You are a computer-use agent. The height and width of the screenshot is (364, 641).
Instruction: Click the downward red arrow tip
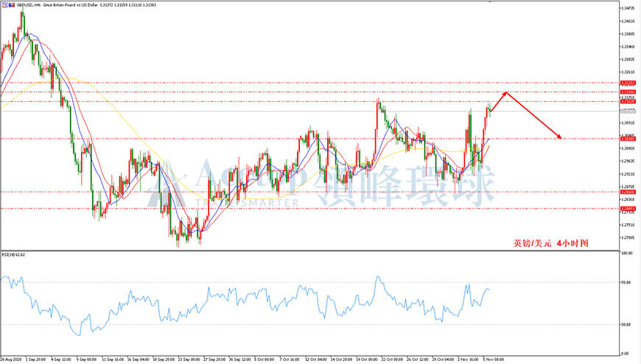pyautogui.click(x=559, y=137)
